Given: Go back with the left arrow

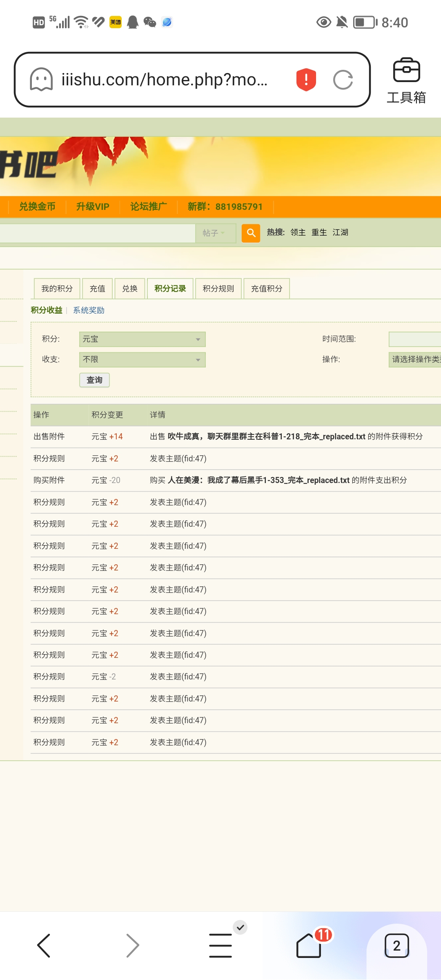Looking at the screenshot, I should pyautogui.click(x=44, y=945).
